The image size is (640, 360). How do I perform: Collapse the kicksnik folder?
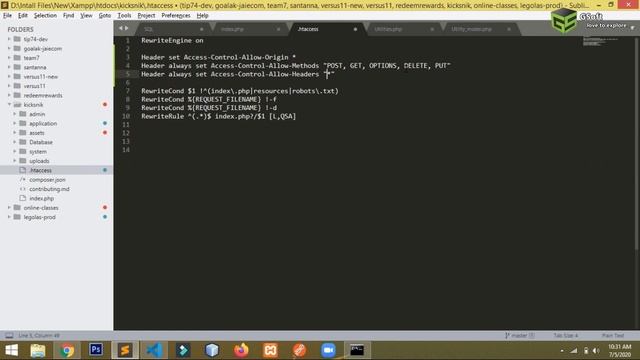coord(9,105)
